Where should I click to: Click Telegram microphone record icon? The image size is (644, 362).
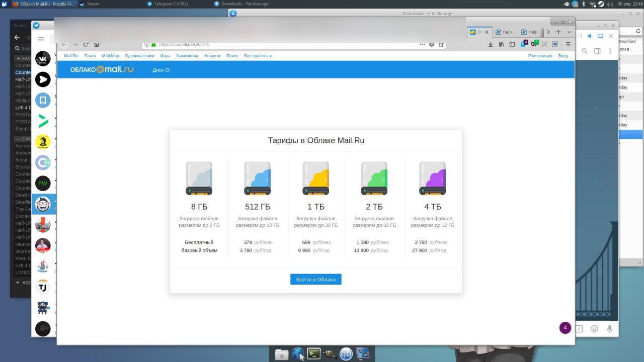[x=609, y=329]
